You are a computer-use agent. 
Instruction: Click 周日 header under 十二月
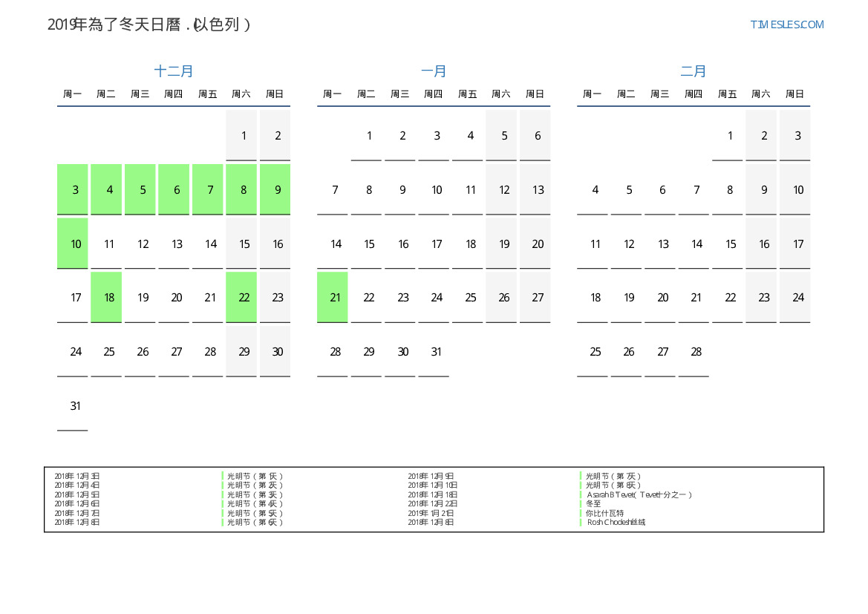(x=275, y=94)
